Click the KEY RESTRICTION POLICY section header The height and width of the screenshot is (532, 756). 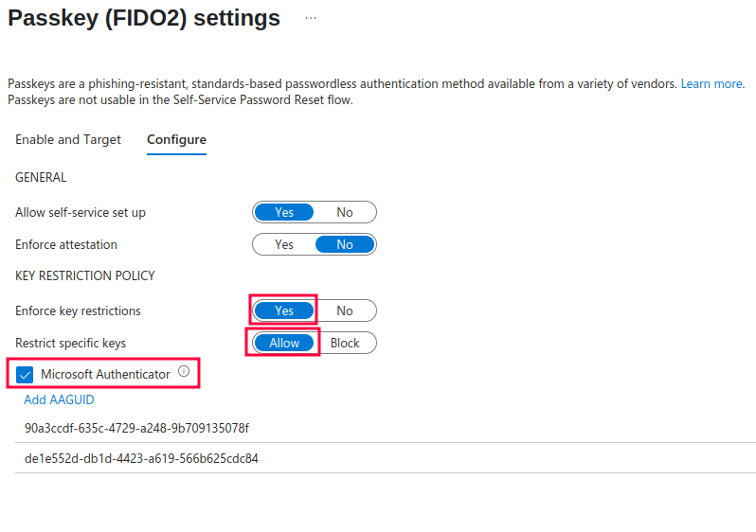point(85,275)
